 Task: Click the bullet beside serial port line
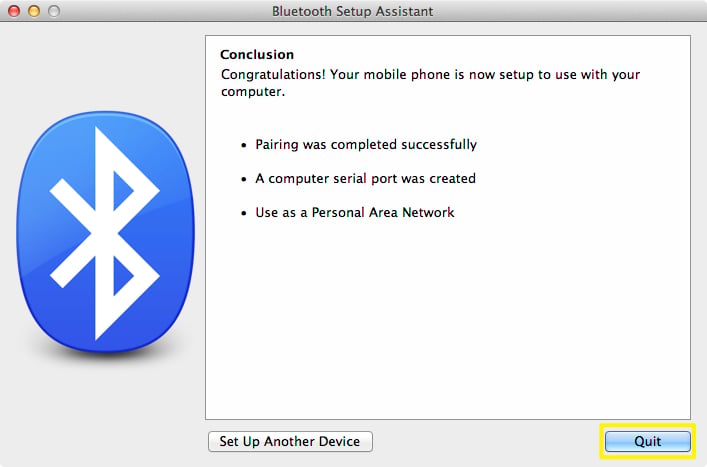tap(244, 179)
